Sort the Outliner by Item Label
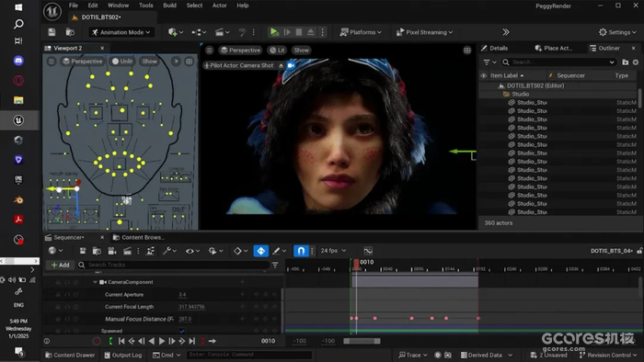This screenshot has width=644, height=362. pyautogui.click(x=507, y=75)
